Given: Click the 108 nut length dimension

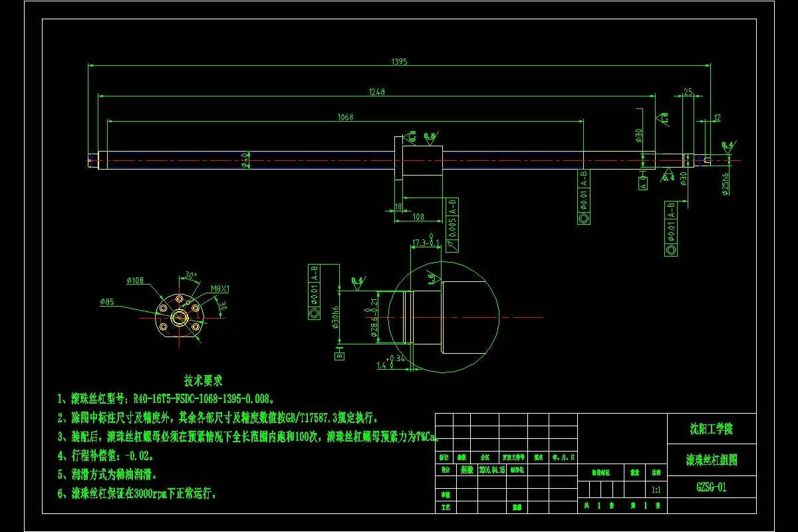Looking at the screenshot, I should [418, 216].
